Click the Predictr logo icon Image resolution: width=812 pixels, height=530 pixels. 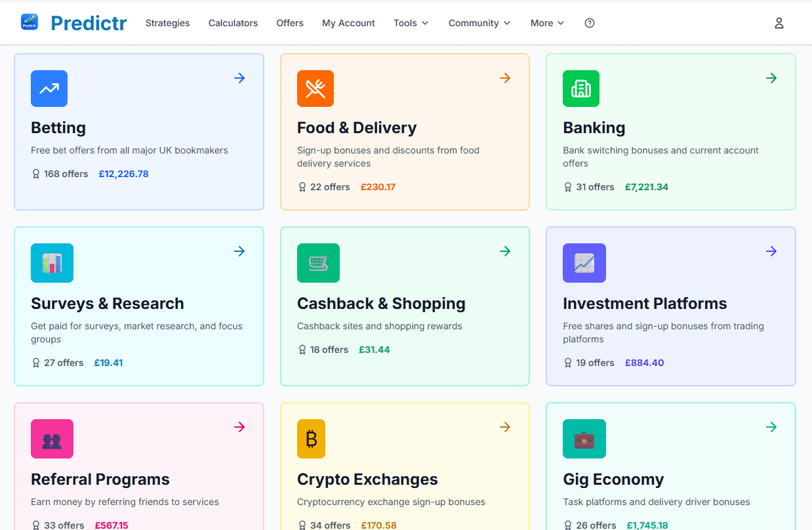click(30, 22)
